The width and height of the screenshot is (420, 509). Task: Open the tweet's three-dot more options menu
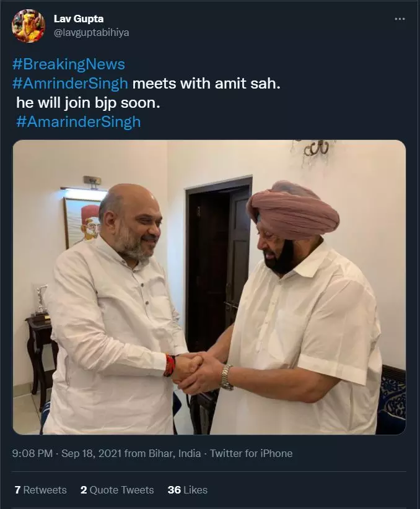[400, 19]
